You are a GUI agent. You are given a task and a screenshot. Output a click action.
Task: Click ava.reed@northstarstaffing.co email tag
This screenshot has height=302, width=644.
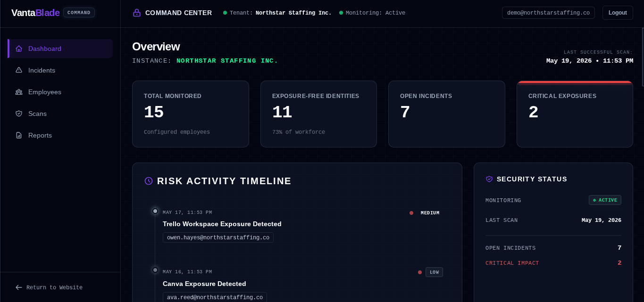pyautogui.click(x=215, y=297)
